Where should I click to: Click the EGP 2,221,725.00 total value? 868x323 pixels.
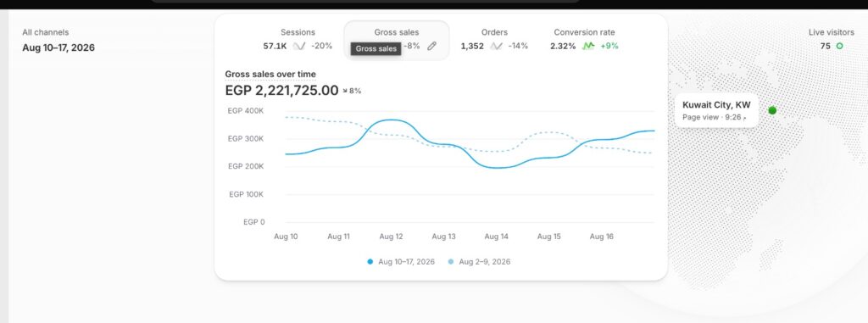click(x=281, y=91)
